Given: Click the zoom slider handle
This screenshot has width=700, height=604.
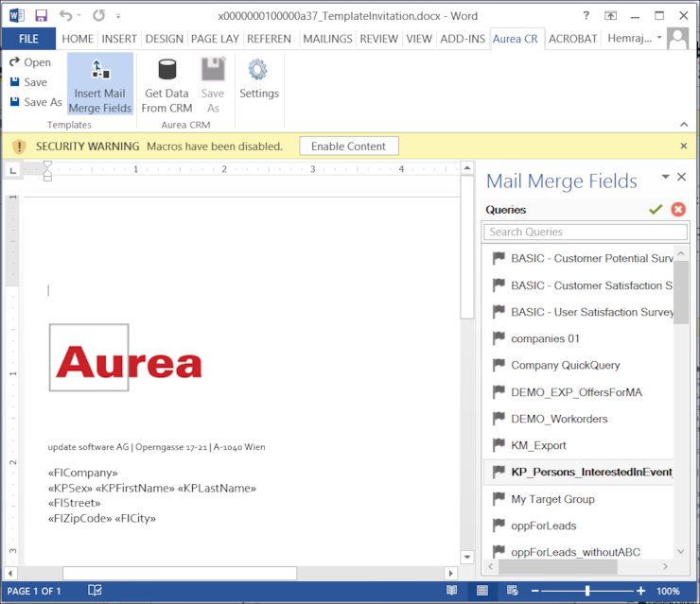Looking at the screenshot, I should pyautogui.click(x=587, y=591).
